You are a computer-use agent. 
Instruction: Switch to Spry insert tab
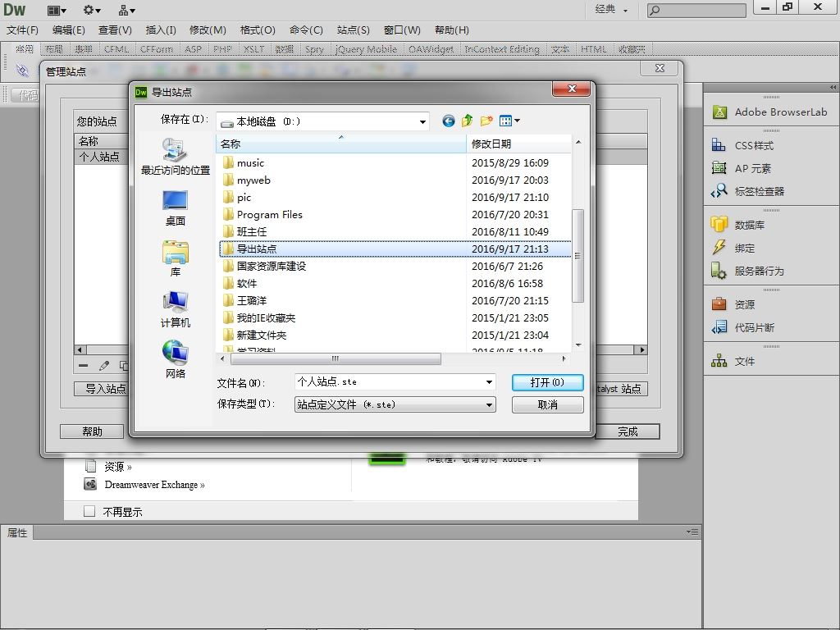pyautogui.click(x=314, y=49)
